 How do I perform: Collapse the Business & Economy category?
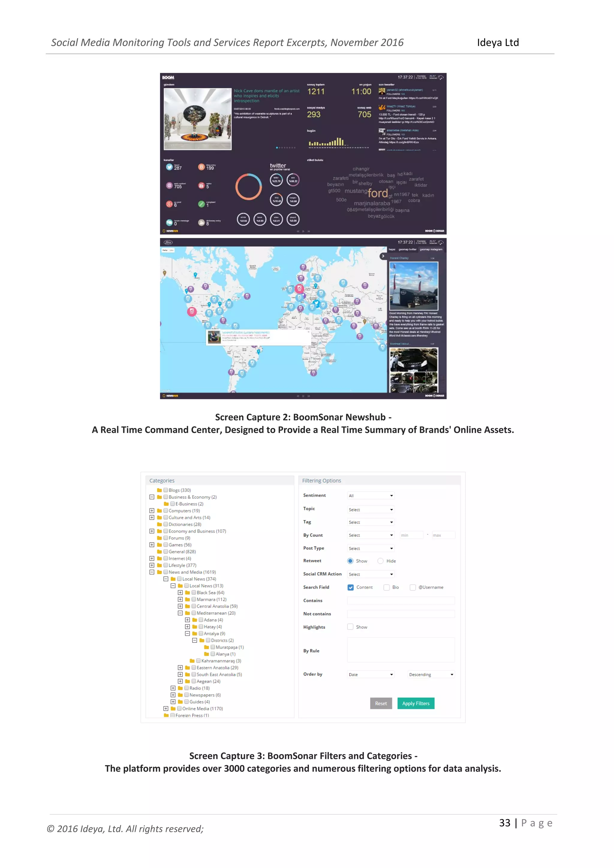pos(152,497)
